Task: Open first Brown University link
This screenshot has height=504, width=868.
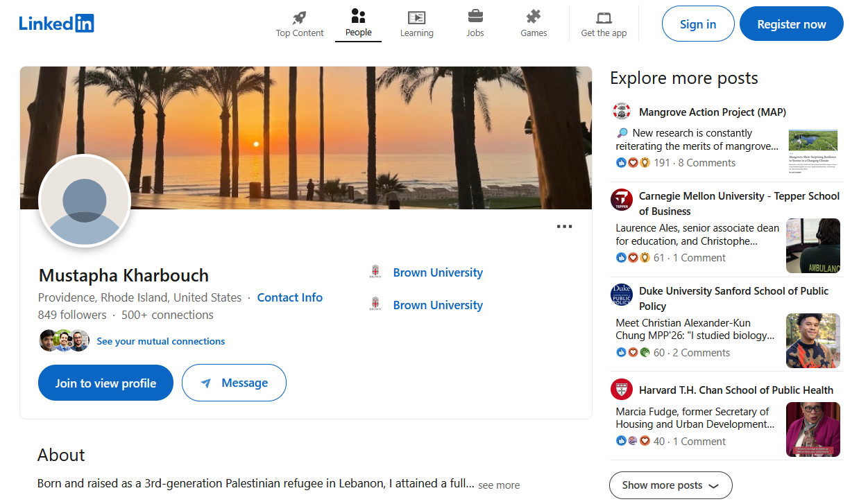Action: pyautogui.click(x=438, y=272)
